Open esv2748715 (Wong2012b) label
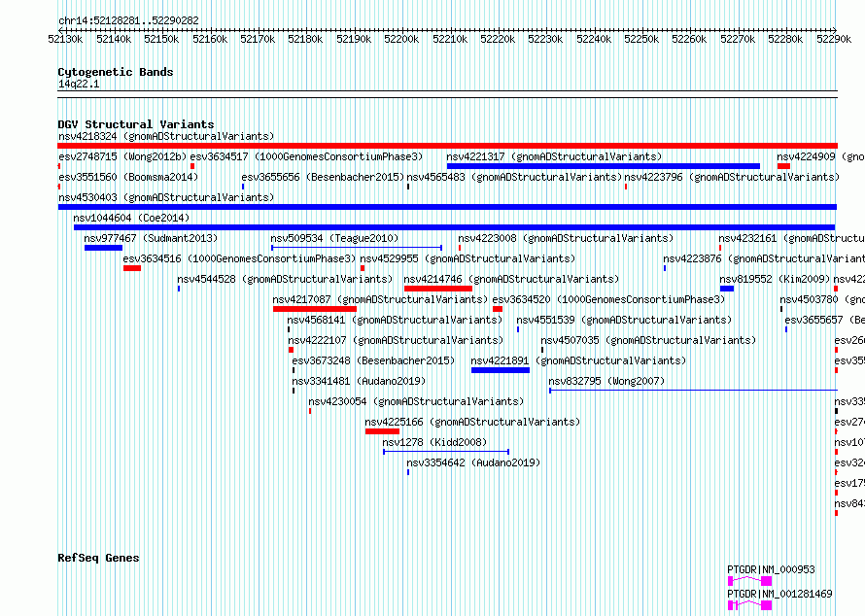The width and height of the screenshot is (865, 616). (122, 156)
